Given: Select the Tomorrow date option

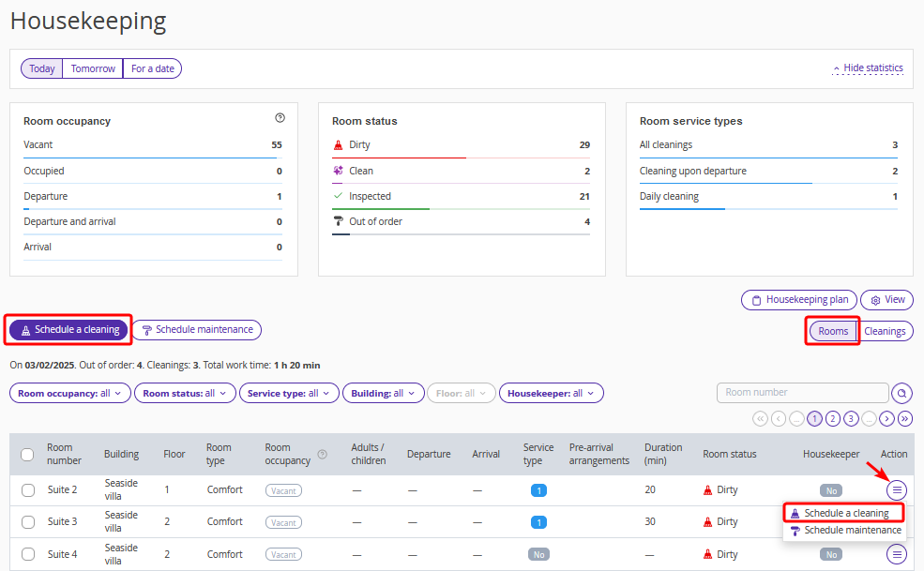Looking at the screenshot, I should coord(93,68).
